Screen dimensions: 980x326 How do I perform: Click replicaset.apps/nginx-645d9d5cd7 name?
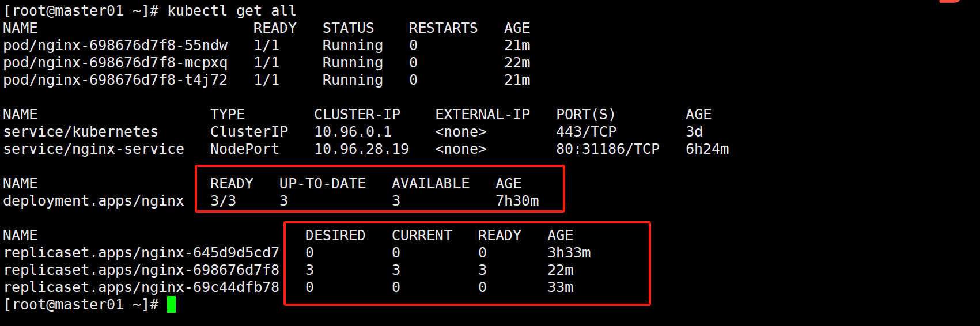pos(141,253)
